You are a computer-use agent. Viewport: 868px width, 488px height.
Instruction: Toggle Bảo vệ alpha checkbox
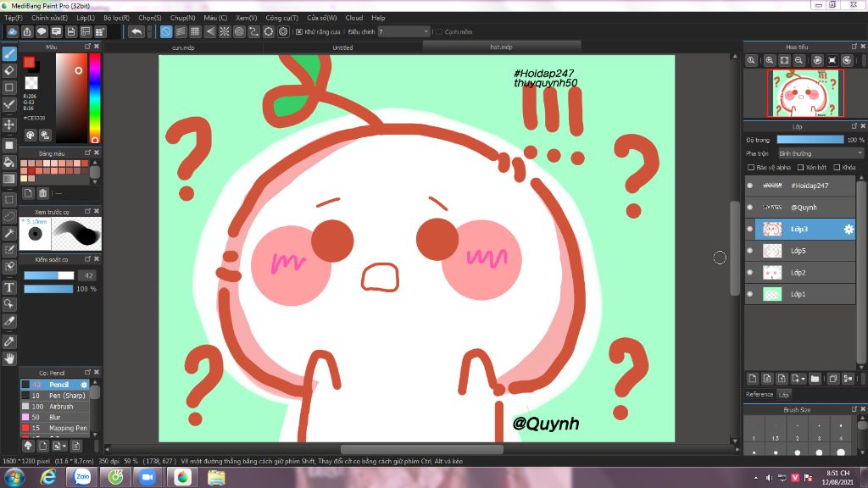pos(751,167)
